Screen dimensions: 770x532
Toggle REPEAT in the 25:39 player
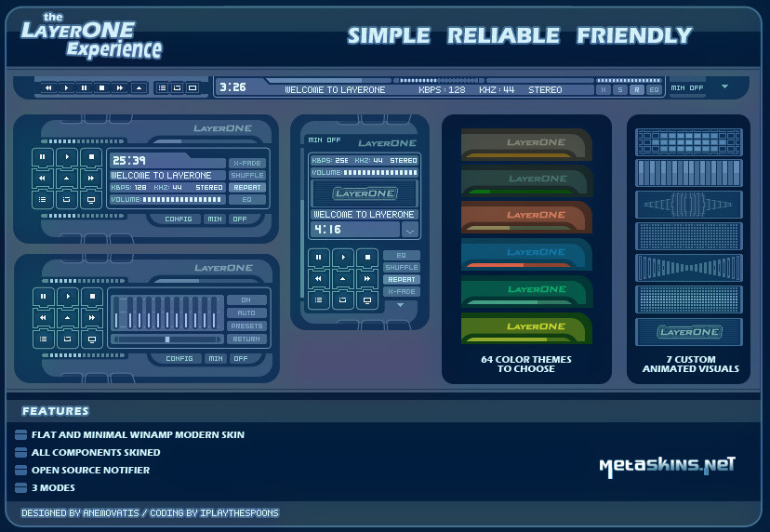point(247,188)
